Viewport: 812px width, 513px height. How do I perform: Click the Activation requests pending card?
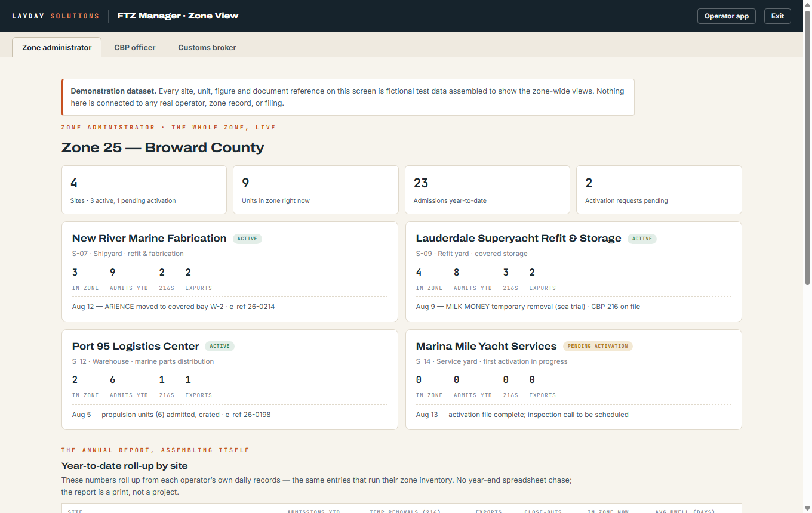coord(659,190)
